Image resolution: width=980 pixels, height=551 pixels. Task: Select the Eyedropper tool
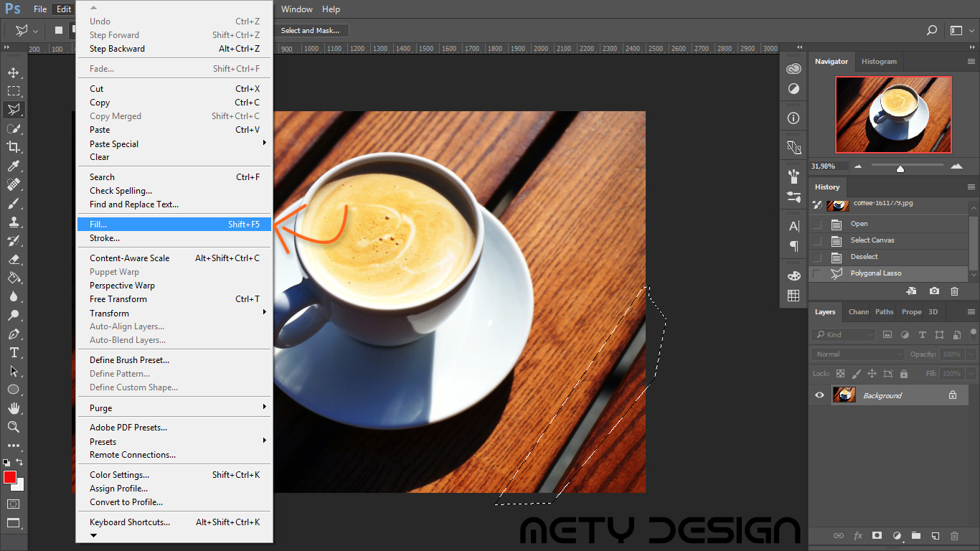[x=14, y=166]
